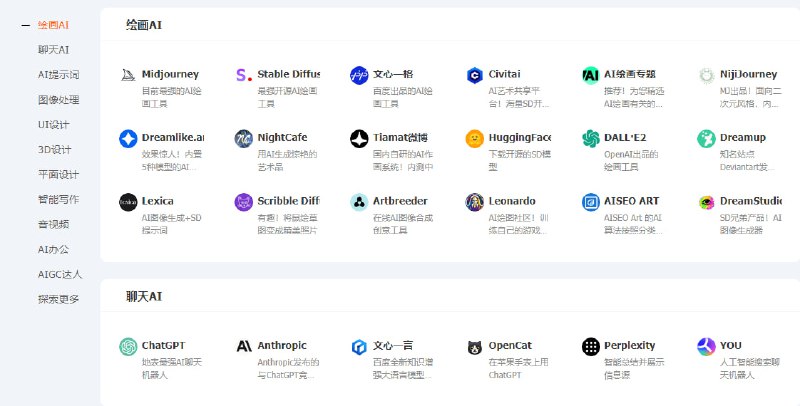The height and width of the screenshot is (406, 800).
Task: Click the Leonardo portrait icon
Action: click(474, 202)
